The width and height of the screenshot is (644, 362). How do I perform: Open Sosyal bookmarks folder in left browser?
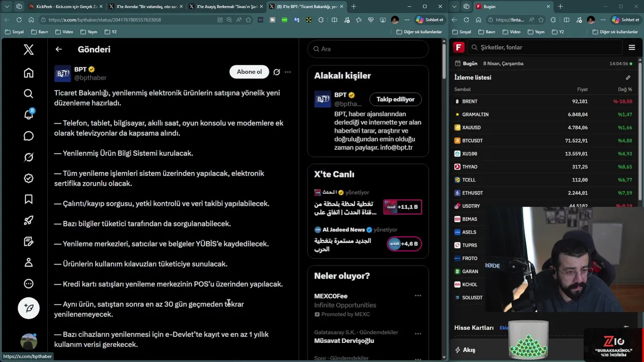coord(14,32)
